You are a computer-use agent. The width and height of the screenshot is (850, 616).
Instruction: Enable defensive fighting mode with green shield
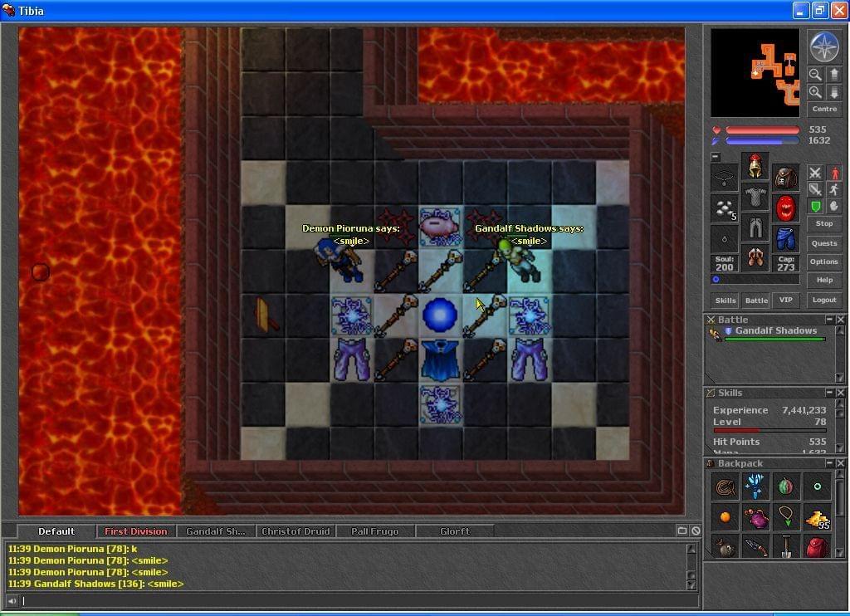point(815,206)
